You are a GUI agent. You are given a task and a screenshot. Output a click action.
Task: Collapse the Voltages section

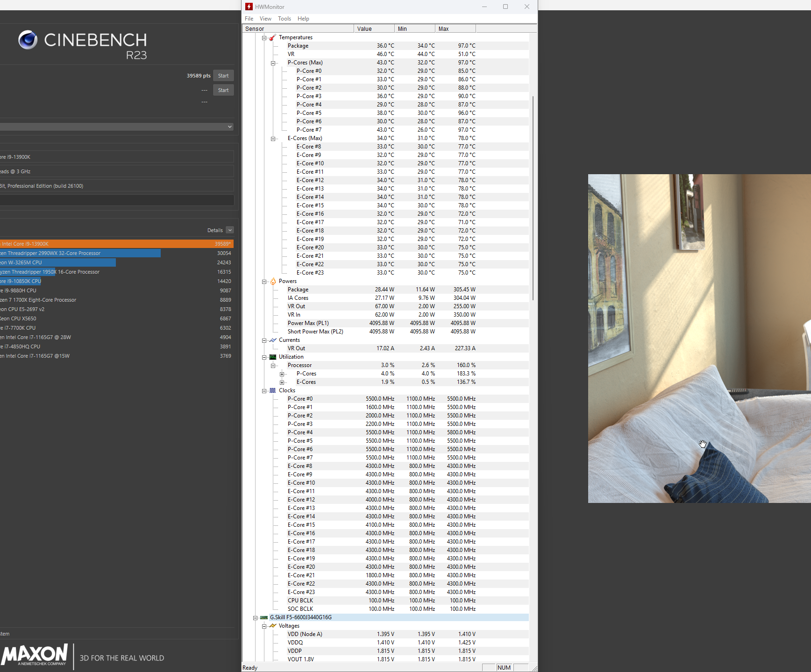264,626
